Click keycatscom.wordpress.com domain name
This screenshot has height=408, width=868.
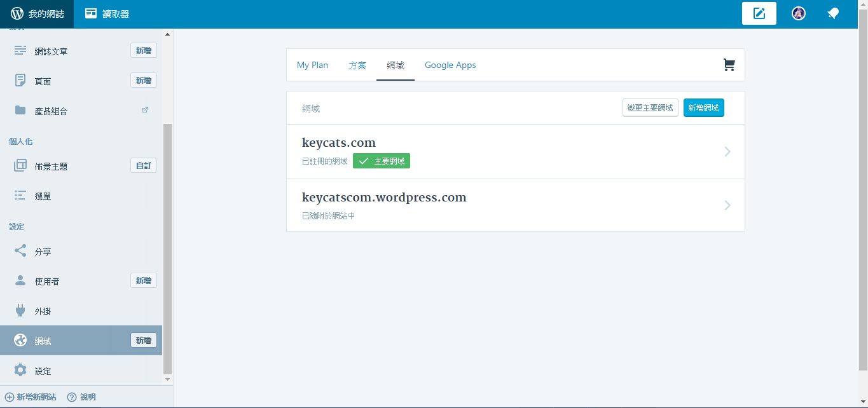[x=384, y=197]
